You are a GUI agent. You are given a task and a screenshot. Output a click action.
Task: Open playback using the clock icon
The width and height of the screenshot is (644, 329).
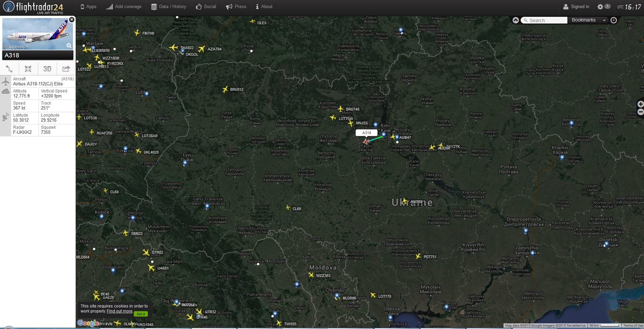tap(613, 20)
